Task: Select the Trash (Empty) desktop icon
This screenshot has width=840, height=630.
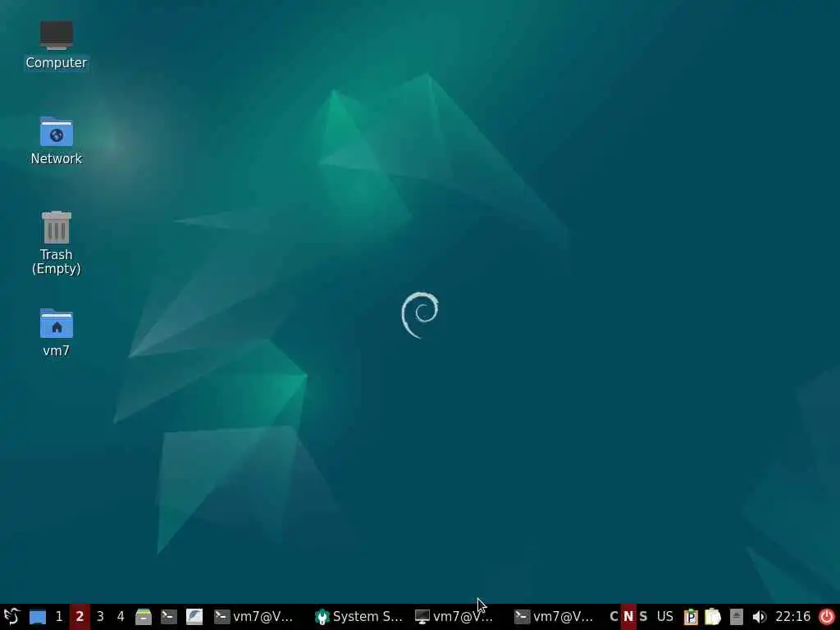Action: (57, 243)
